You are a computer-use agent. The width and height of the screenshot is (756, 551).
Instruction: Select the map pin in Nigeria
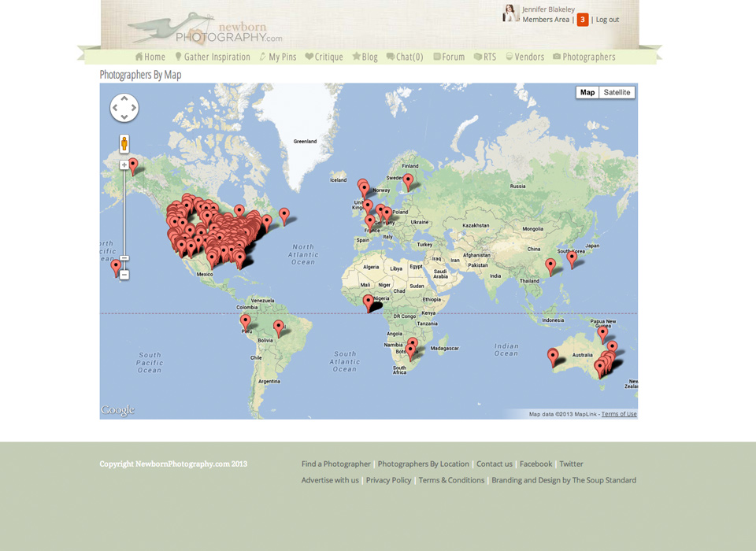pyautogui.click(x=369, y=304)
